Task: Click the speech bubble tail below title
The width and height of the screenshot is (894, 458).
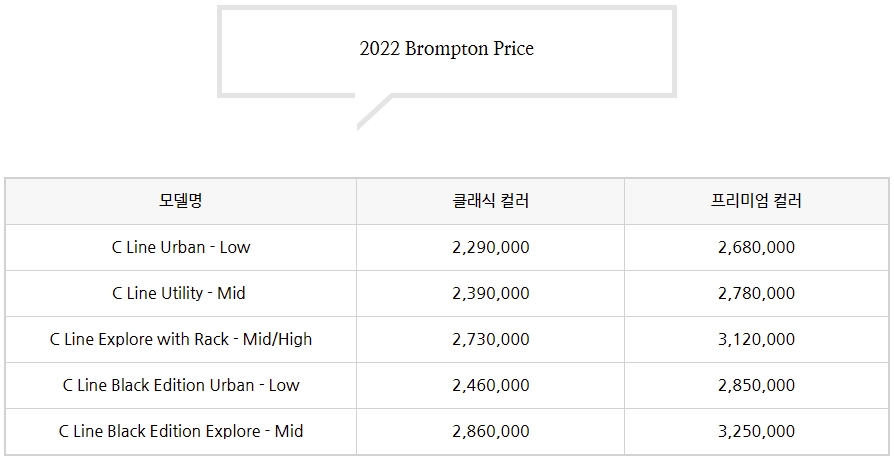Action: [373, 112]
